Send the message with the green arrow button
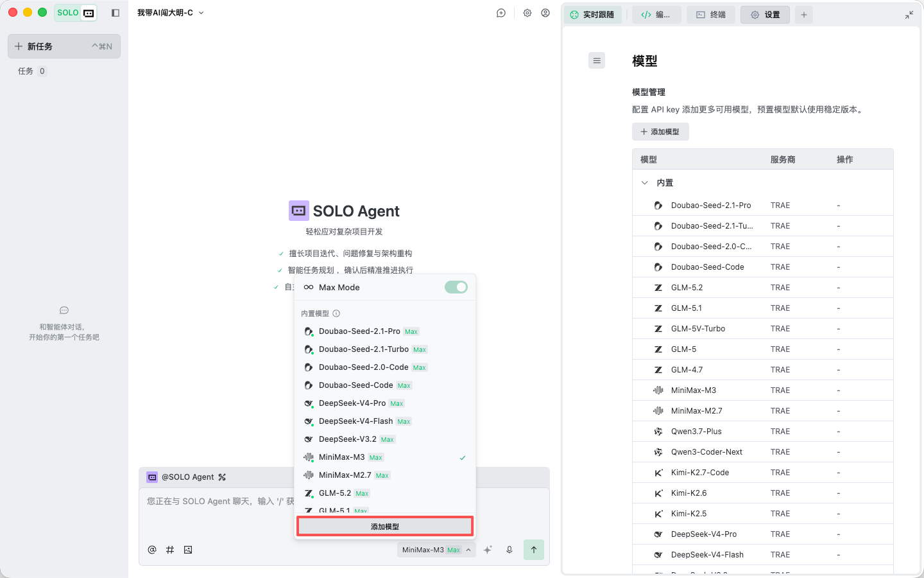The image size is (924, 578). 534,550
